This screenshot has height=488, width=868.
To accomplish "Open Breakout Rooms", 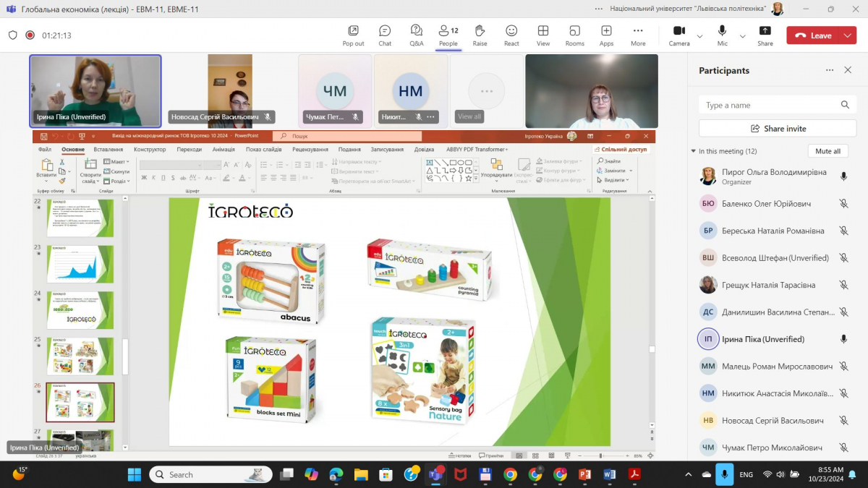I will (x=574, y=35).
